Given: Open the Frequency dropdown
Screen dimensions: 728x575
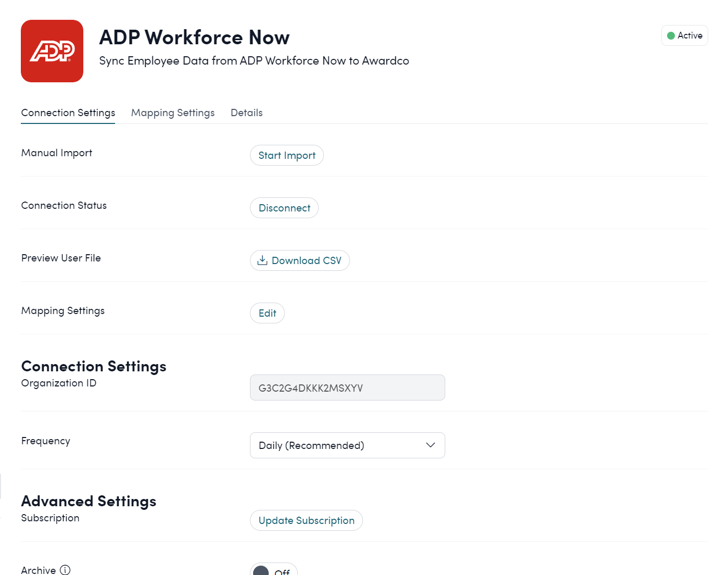Looking at the screenshot, I should point(347,445).
